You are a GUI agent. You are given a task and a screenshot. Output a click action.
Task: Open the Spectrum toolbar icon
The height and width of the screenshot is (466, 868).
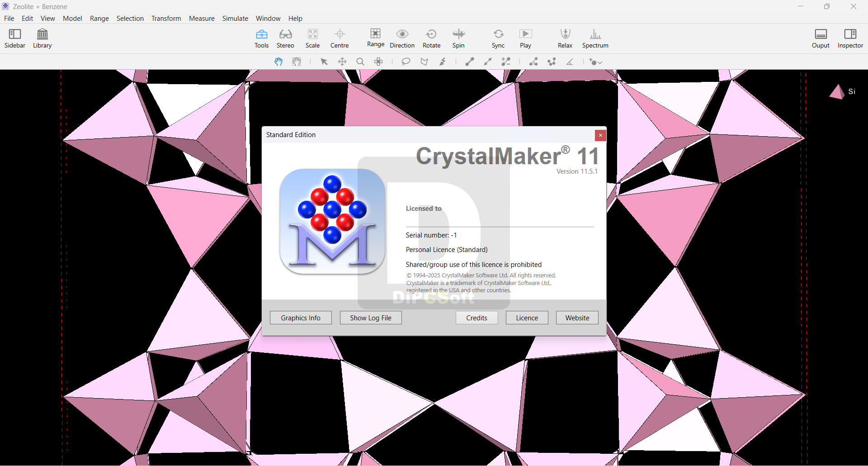[x=595, y=38]
